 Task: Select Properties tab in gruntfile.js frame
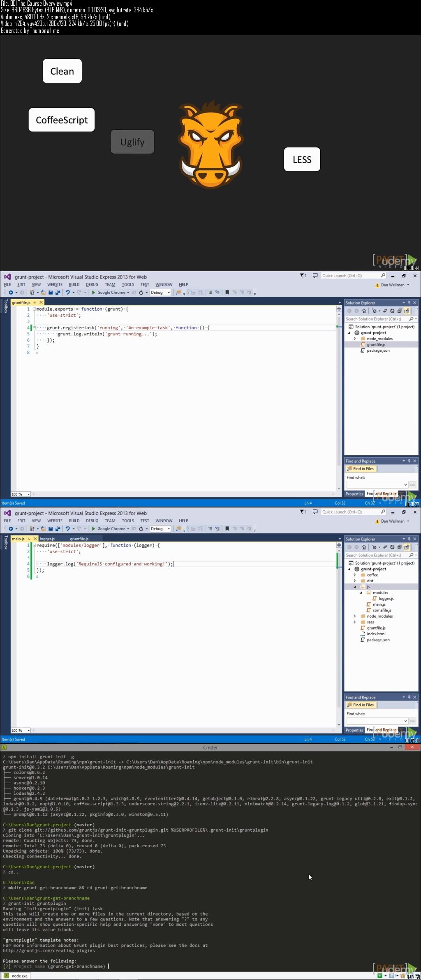click(x=354, y=494)
